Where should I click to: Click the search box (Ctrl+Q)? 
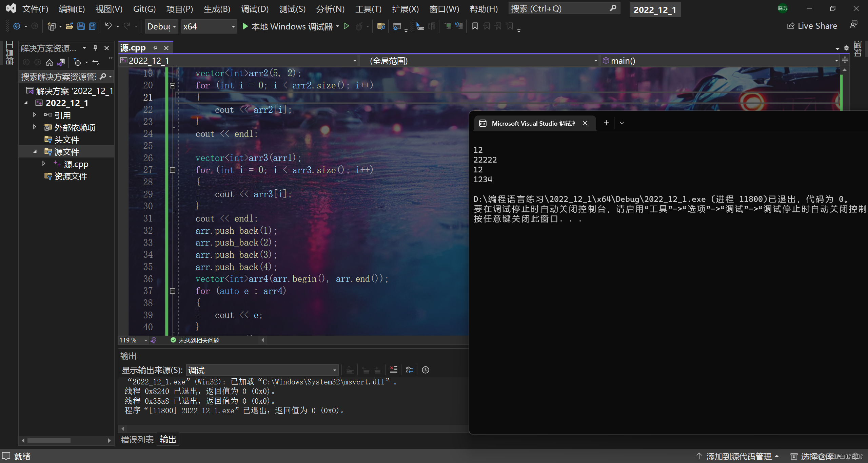[559, 9]
